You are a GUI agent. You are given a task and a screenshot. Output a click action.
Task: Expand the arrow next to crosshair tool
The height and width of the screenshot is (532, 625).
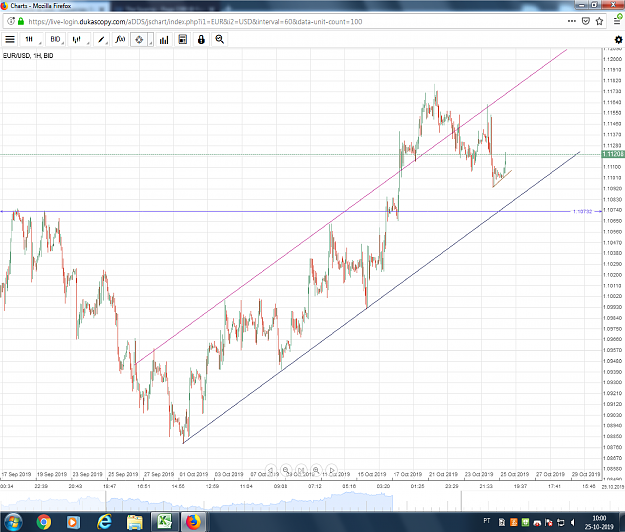click(151, 41)
